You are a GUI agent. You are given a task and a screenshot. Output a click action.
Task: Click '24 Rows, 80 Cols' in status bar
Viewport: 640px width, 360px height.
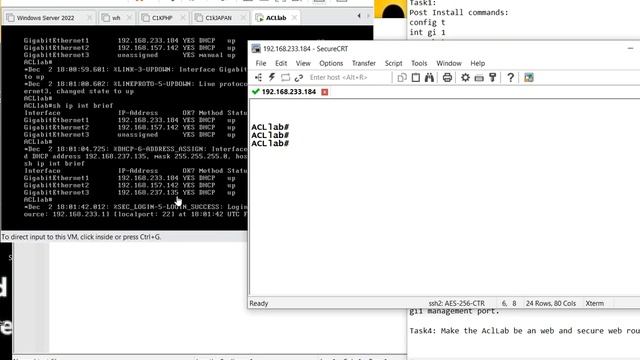551,303
